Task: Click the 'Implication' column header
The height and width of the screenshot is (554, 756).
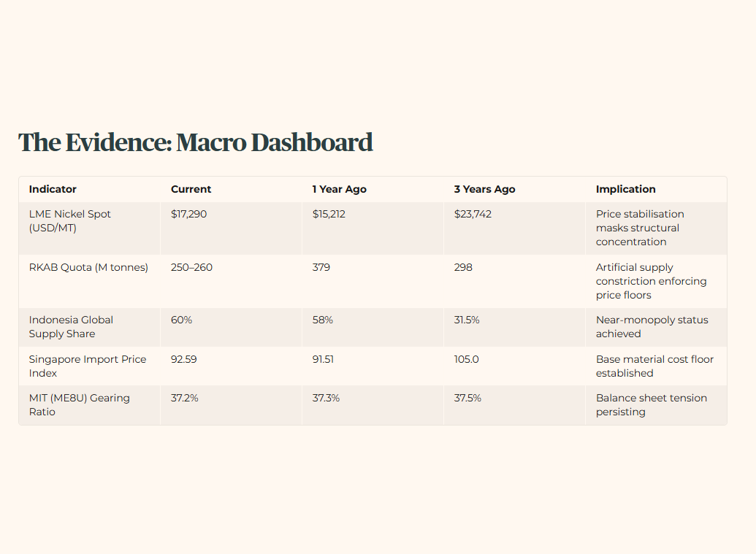Action: (x=626, y=189)
